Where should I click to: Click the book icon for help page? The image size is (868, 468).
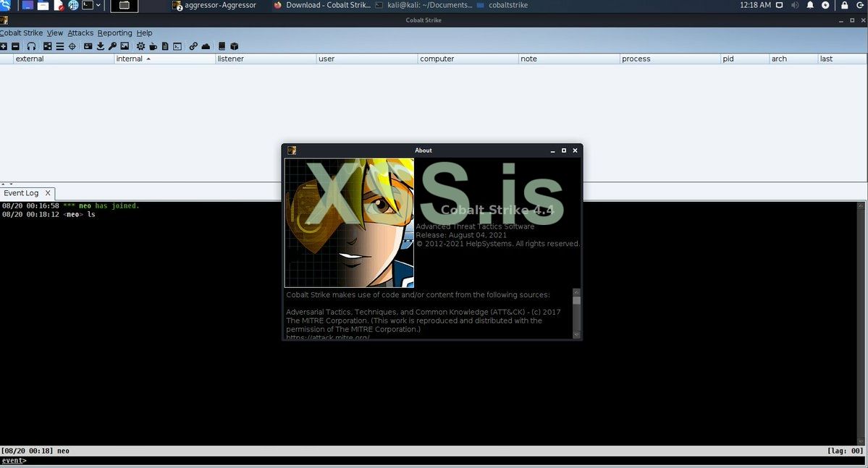[222, 46]
